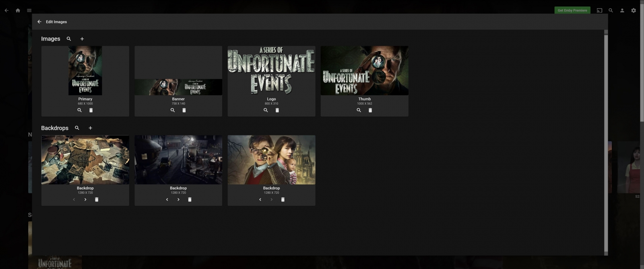Click the "800 X 310" size text
Viewport: 644px width, 269px height.
(271, 104)
